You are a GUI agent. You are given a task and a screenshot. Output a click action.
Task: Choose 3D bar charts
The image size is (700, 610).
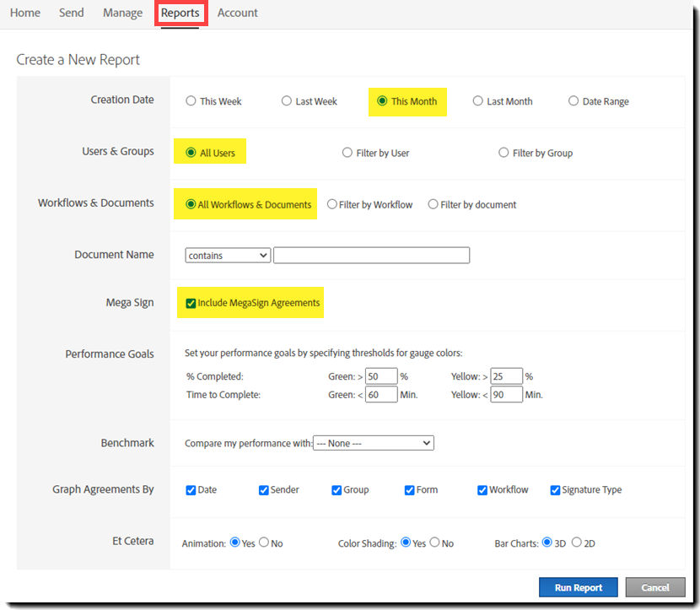(x=547, y=543)
